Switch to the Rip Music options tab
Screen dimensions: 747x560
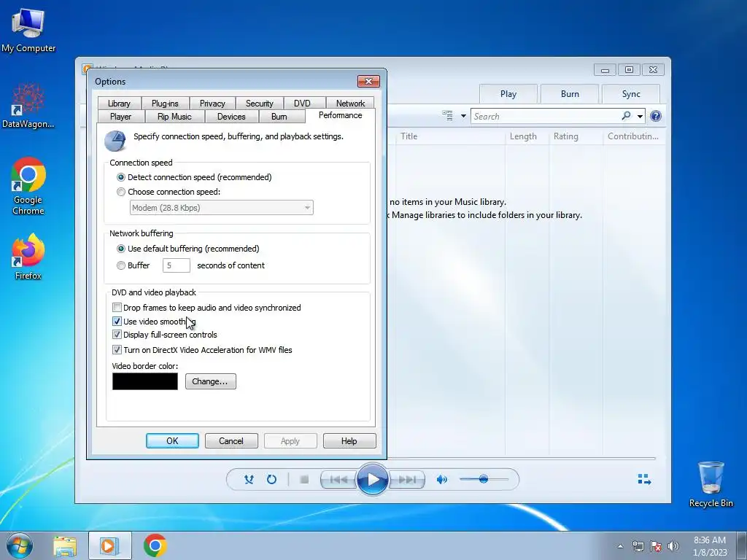point(174,117)
